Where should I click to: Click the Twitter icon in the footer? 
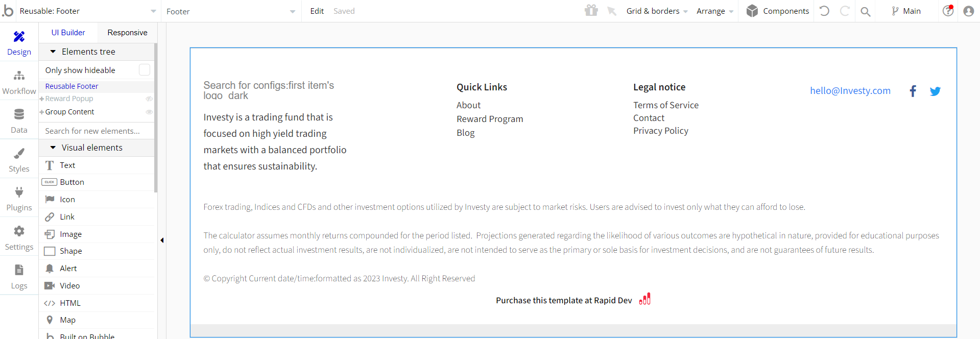tap(935, 91)
